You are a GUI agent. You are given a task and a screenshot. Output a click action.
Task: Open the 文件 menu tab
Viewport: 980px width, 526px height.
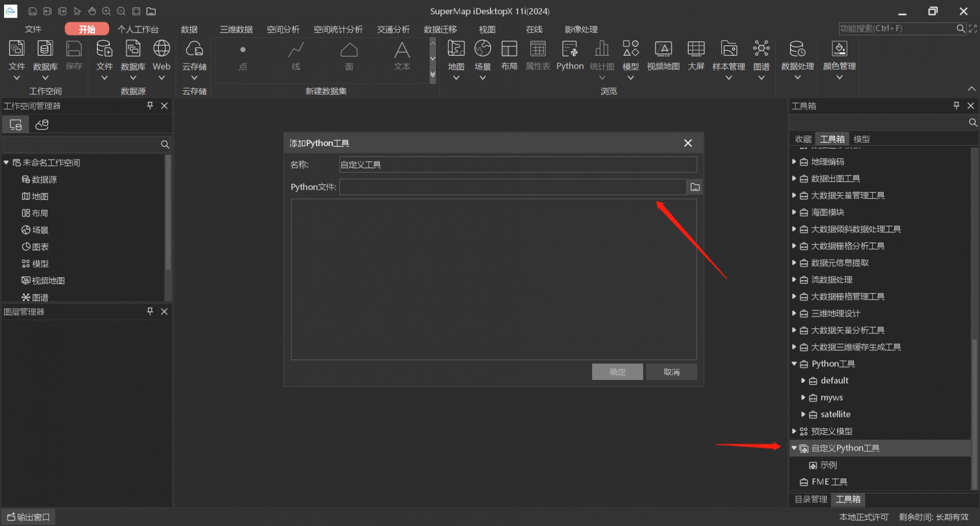click(x=33, y=29)
